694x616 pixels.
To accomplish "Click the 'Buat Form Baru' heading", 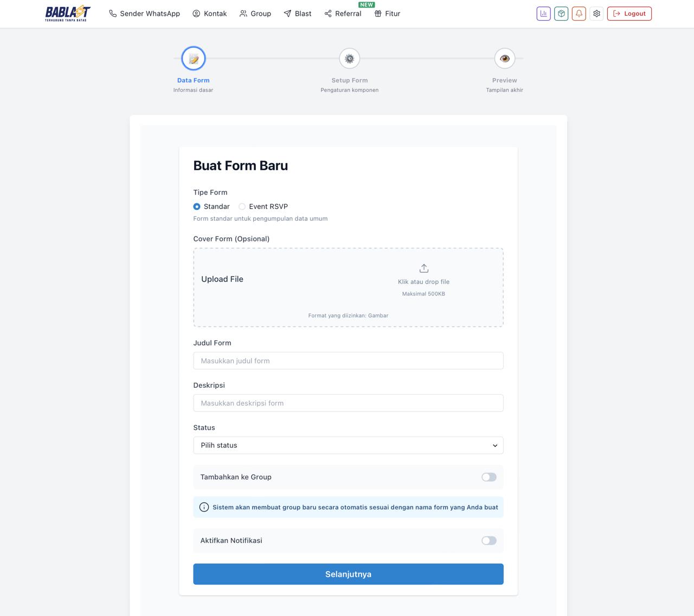I will [241, 165].
